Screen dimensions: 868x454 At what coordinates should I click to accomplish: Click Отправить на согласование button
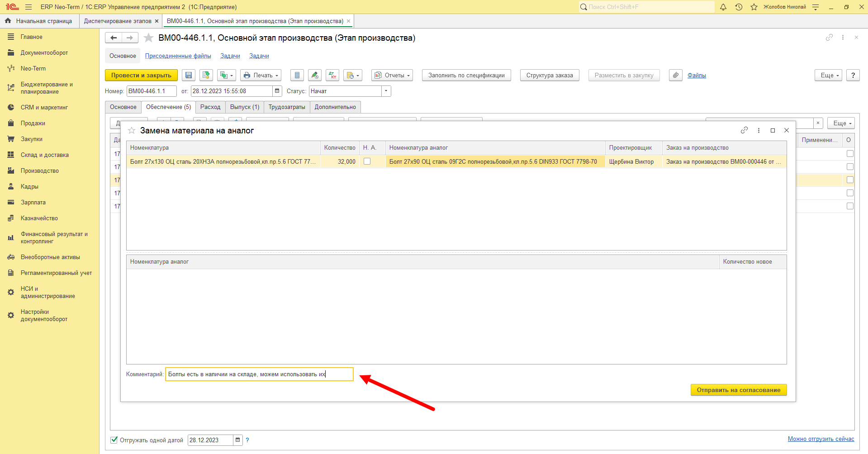(739, 390)
